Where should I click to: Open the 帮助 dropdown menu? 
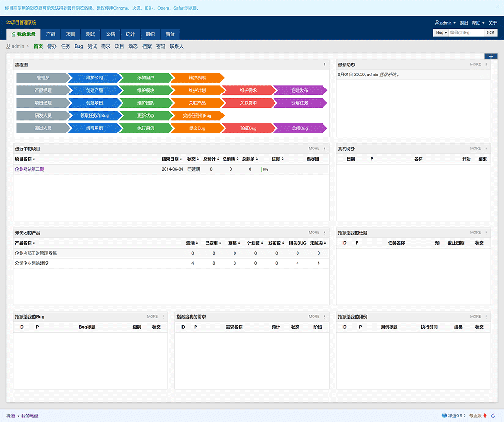478,23
